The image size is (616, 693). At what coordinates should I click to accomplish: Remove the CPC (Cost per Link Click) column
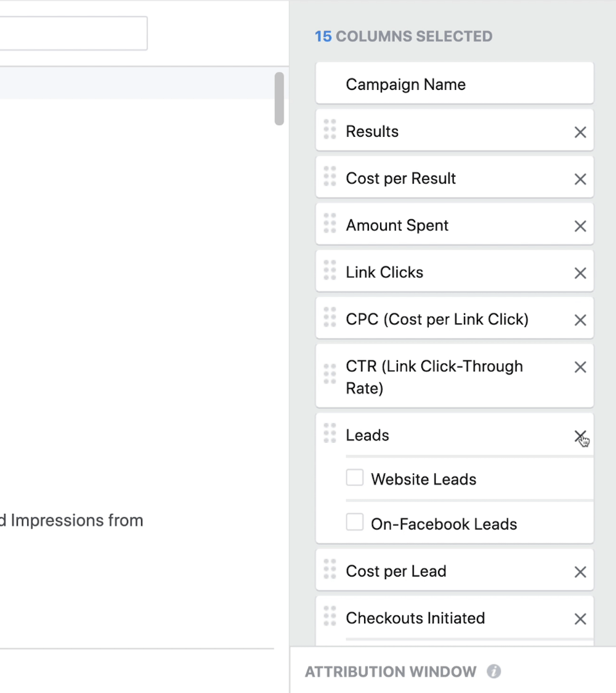point(580,320)
